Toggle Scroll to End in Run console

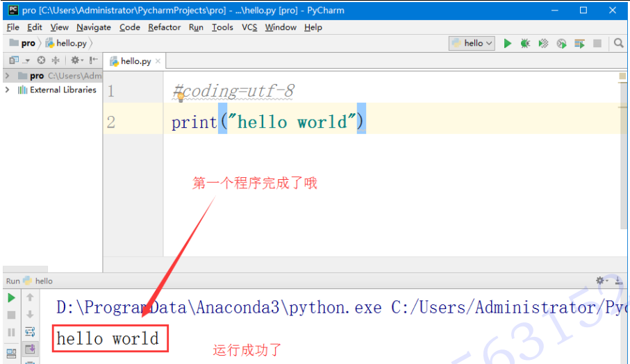point(30,349)
